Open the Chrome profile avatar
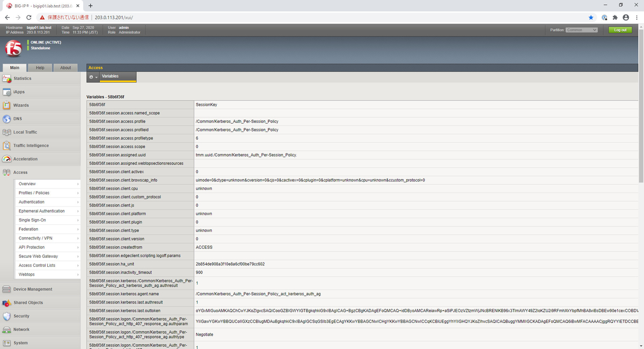Viewport: 644px width, 349px height. [625, 17]
